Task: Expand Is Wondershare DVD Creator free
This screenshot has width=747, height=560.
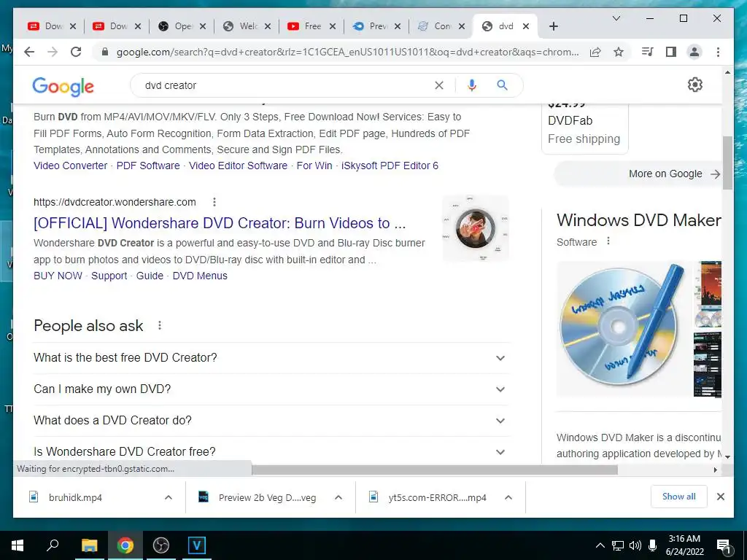Action: 271,451
